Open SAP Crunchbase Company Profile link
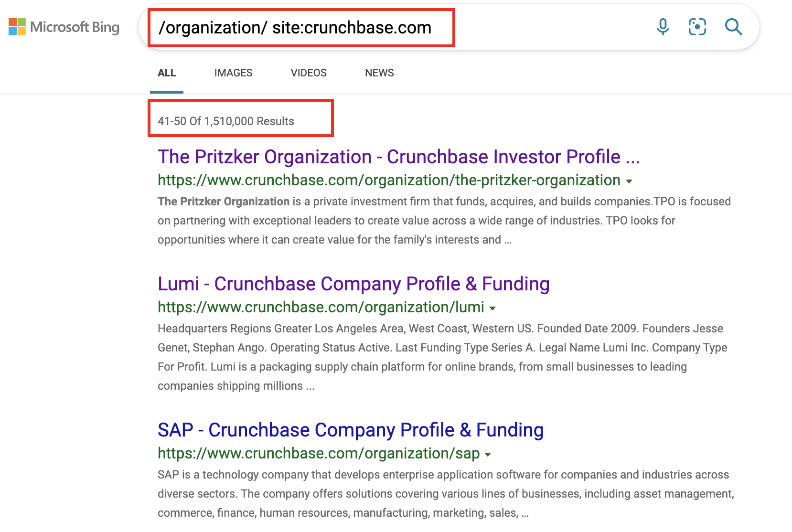This screenshot has width=792, height=532. [351, 430]
